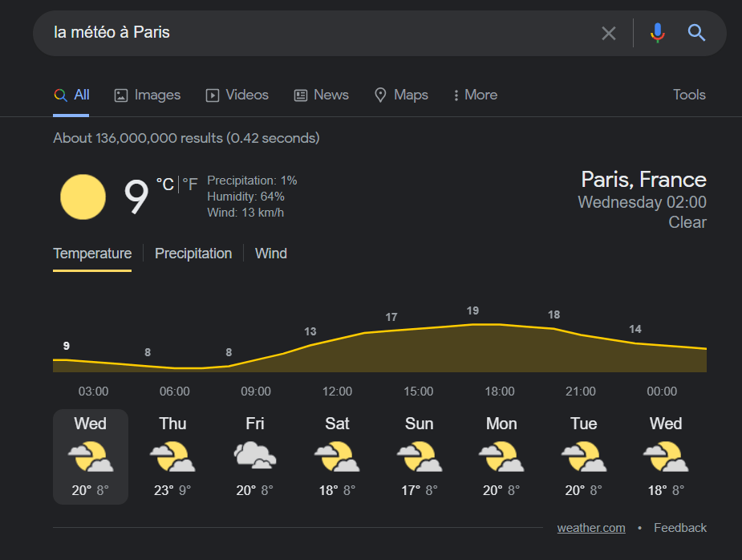Switch temperature display to Celsius
742x560 pixels.
[164, 184]
